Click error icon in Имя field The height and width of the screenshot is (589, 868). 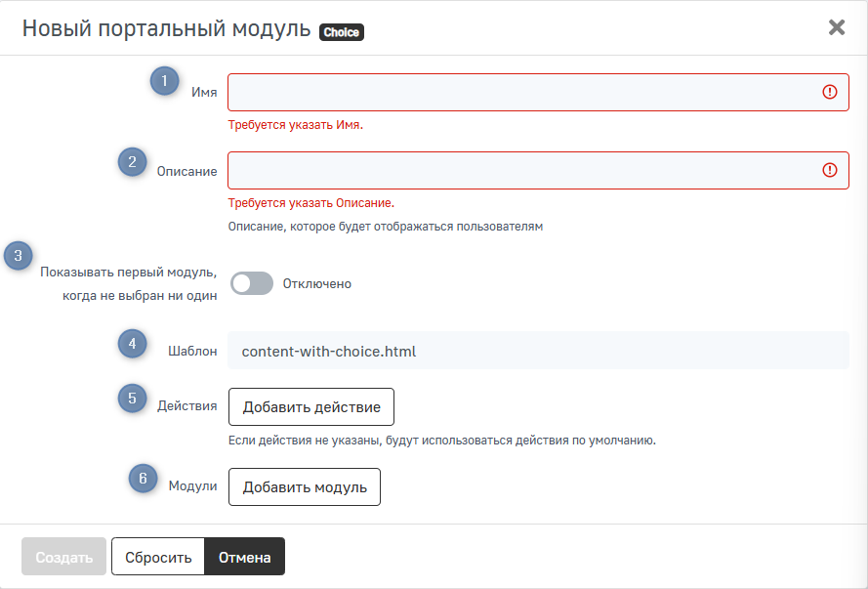830,92
